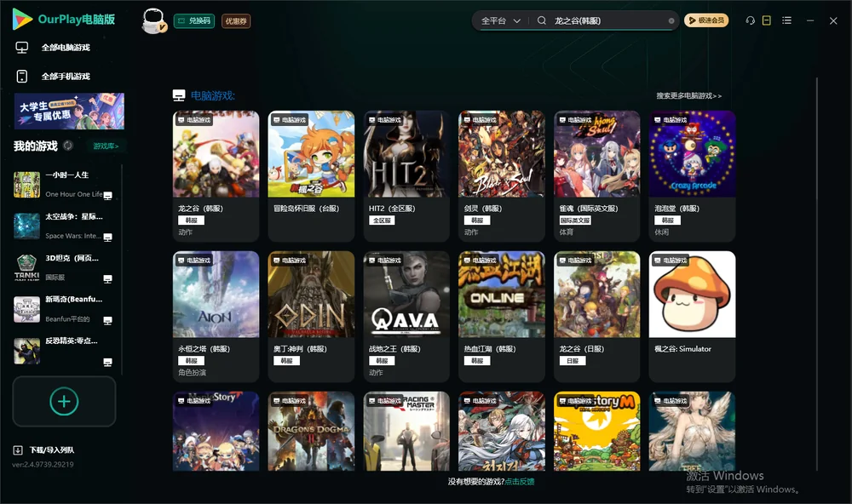This screenshot has height=504, width=852.
Task: Open 反恐精英:零点 in My Games list
Action: coord(64,350)
